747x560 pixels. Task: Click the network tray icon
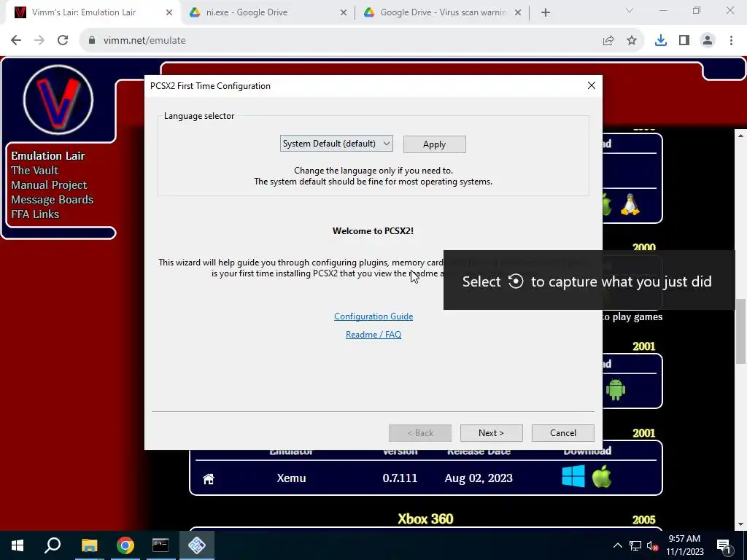point(635,545)
